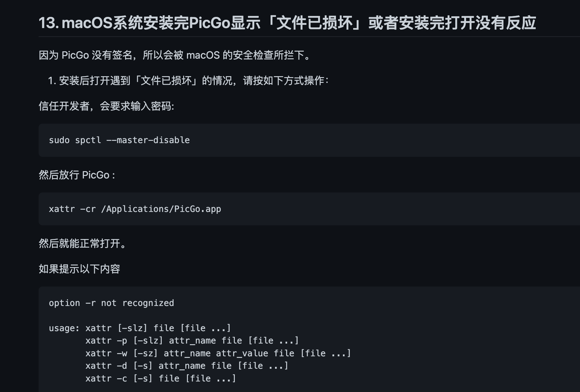Click the --master-disable flag text

148,140
